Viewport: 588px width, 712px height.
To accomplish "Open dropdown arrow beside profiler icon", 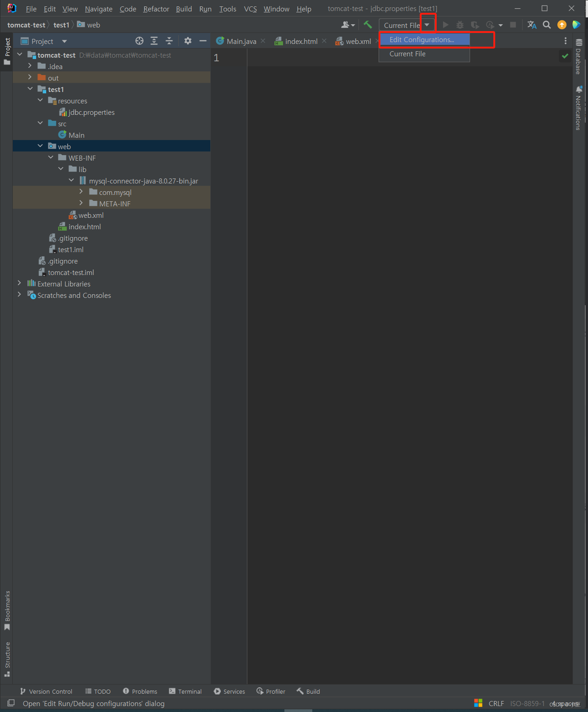I will click(x=501, y=25).
